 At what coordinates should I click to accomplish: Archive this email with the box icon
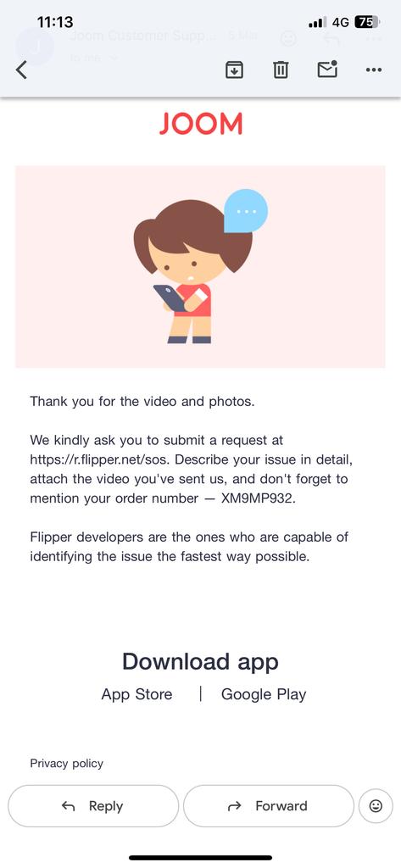[x=234, y=70]
